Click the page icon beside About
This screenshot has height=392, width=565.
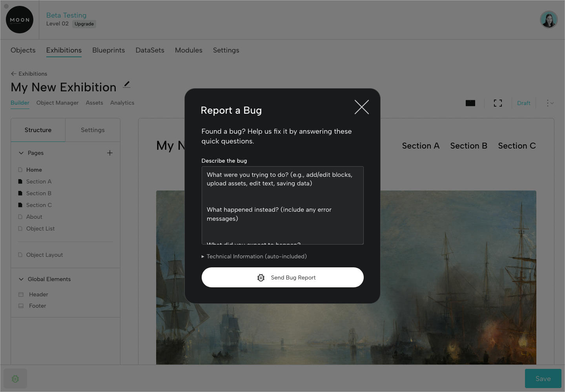tap(20, 217)
